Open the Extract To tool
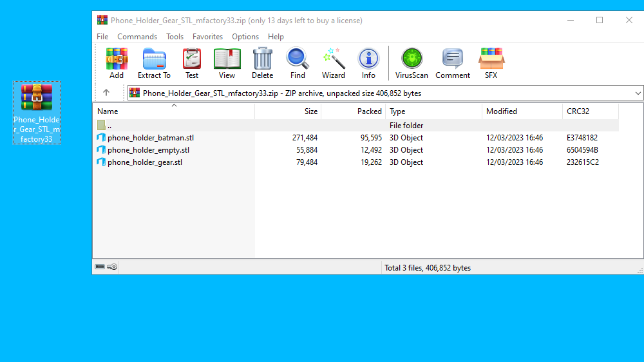 pos(154,63)
